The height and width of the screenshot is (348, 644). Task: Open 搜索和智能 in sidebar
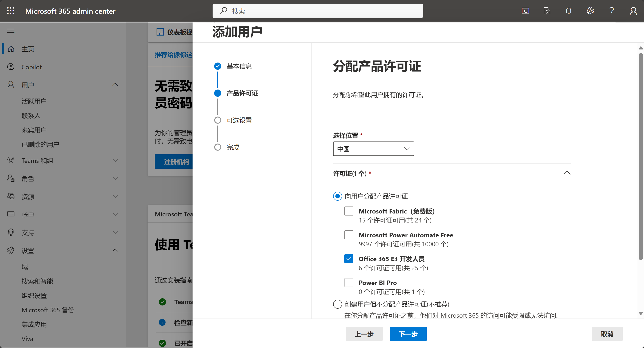37,281
